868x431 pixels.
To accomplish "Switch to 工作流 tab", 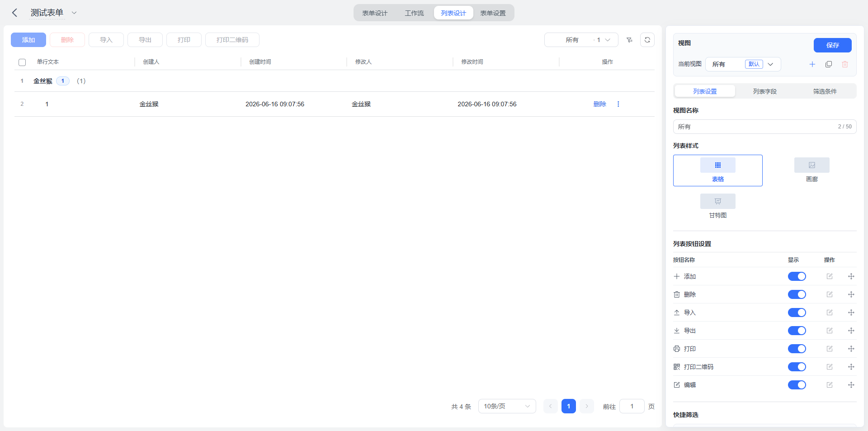I will 414,13.
